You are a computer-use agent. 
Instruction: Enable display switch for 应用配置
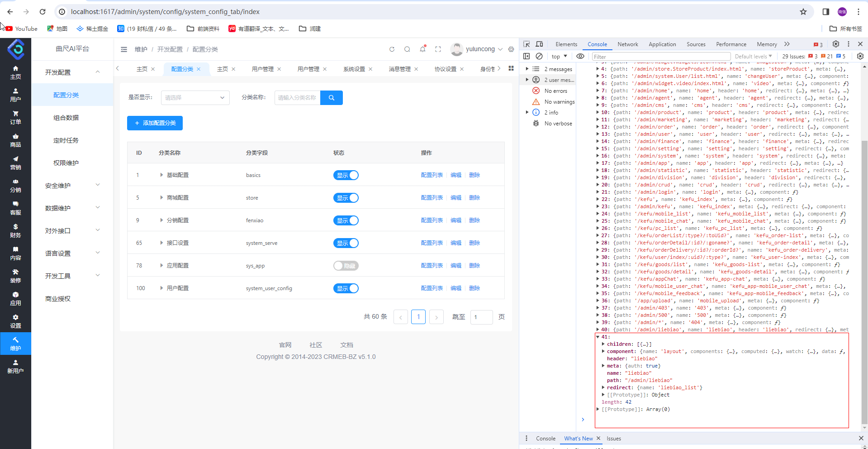(x=346, y=266)
